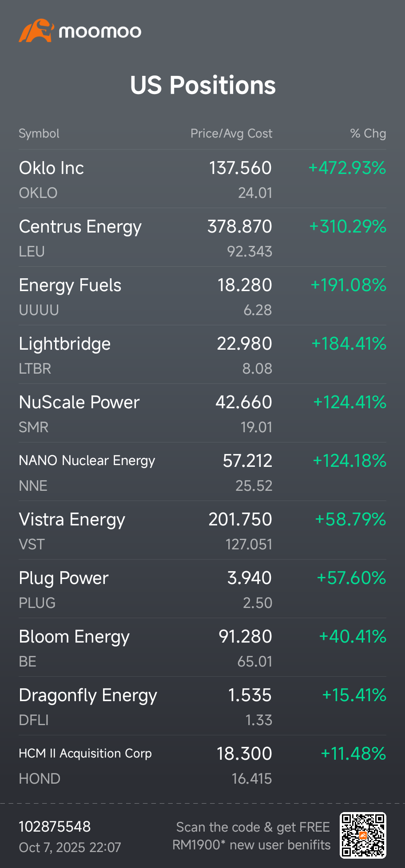Click the Symbol column header
The width and height of the screenshot is (405, 868).
click(x=39, y=134)
